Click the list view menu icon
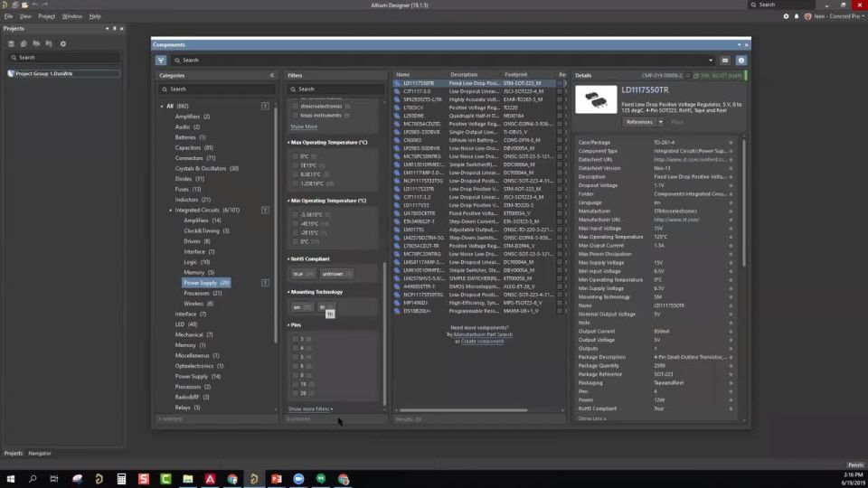 point(725,61)
